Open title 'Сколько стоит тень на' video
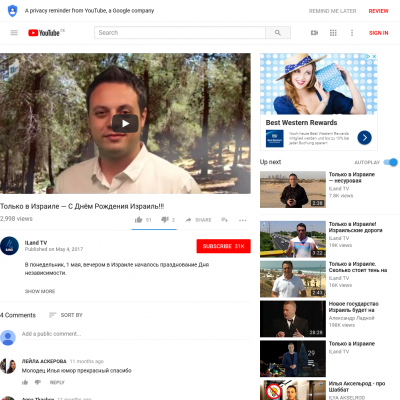Image resolution: width=400 pixels, height=400 pixels. coord(358,267)
